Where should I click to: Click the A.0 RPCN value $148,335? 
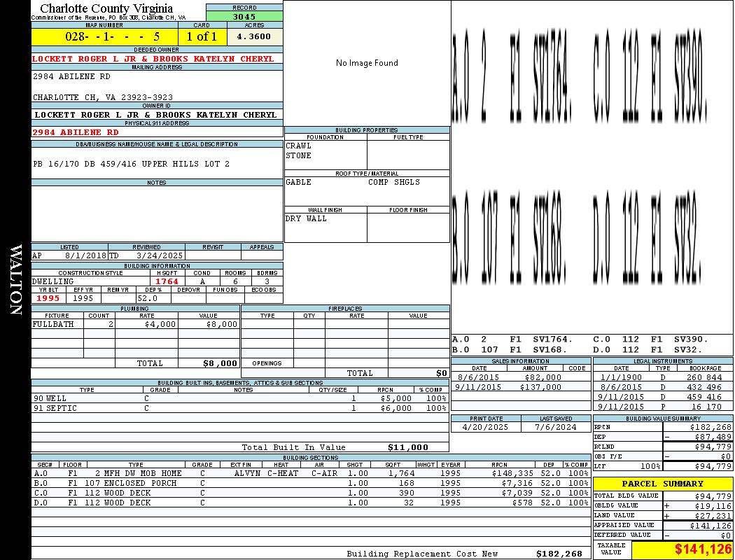(513, 473)
